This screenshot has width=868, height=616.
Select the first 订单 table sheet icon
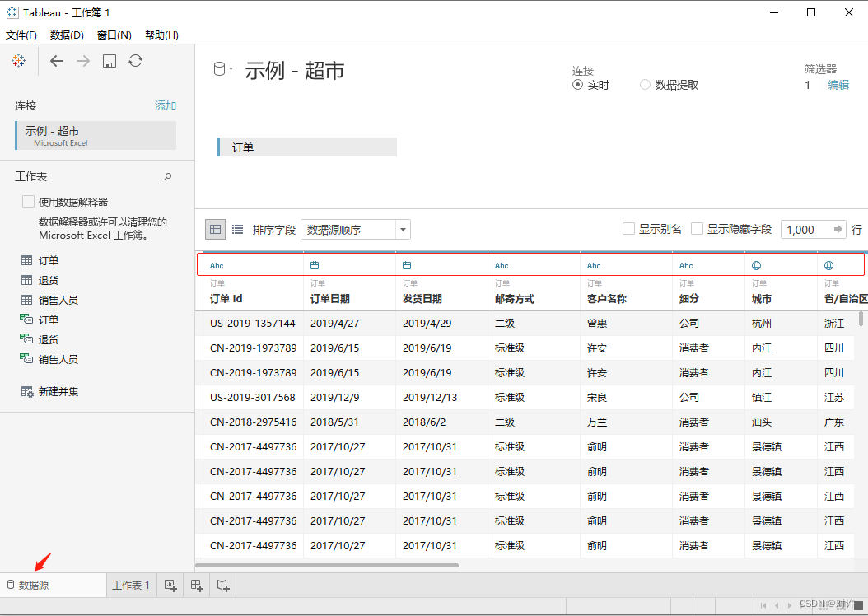[x=26, y=260]
